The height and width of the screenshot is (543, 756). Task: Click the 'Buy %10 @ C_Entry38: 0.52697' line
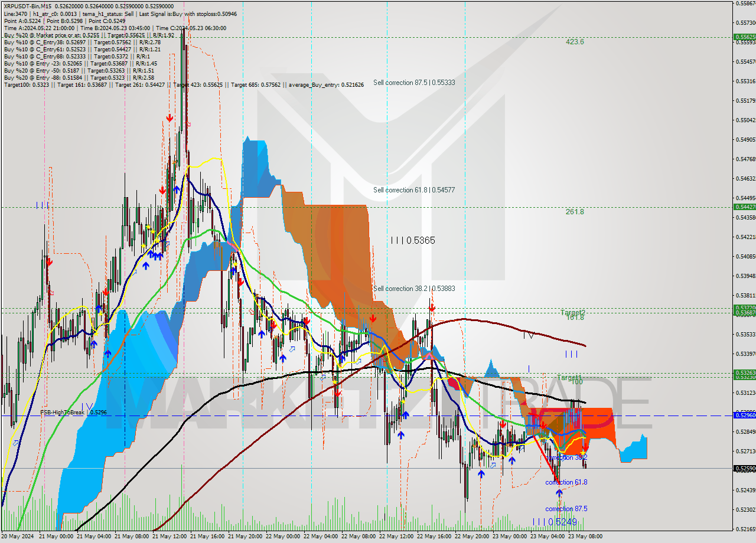click(x=82, y=42)
